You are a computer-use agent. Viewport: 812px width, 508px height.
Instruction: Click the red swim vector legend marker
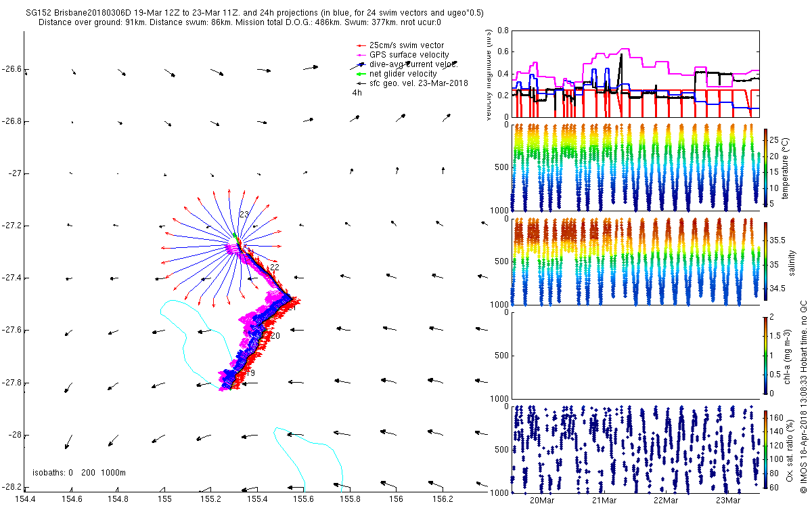tap(361, 45)
